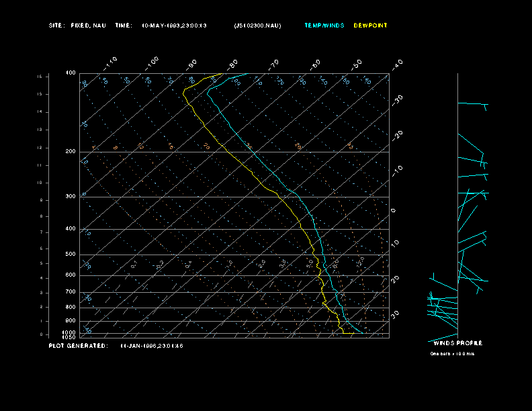Click the WINDS PROFILE caption
This screenshot has height=411, width=532.
coord(457,343)
